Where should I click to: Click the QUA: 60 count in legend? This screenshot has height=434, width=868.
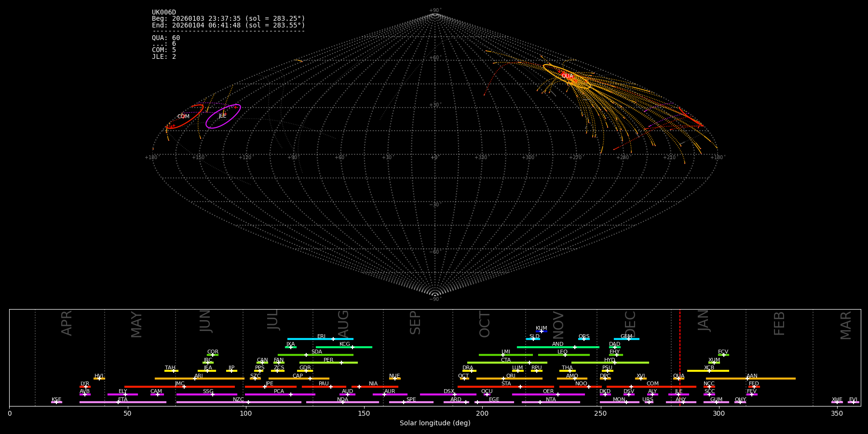pyautogui.click(x=166, y=38)
